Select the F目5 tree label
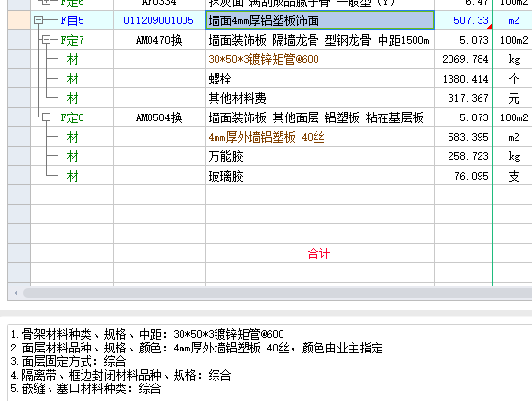The width and height of the screenshot is (532, 401). [x=72, y=20]
